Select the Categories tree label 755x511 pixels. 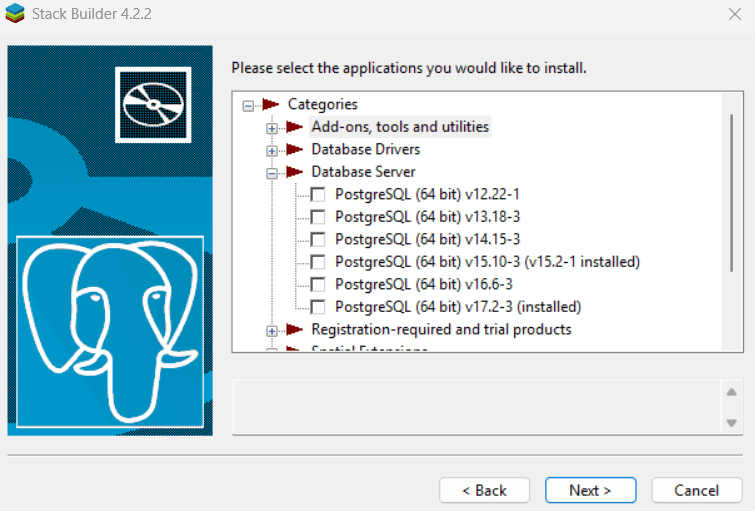click(323, 104)
